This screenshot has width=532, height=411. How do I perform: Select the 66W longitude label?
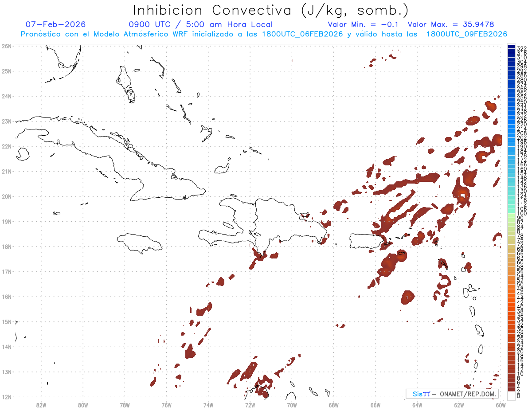[x=376, y=404]
